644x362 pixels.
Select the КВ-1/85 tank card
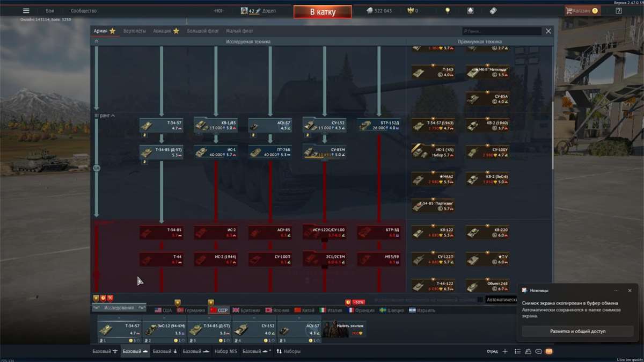pyautogui.click(x=216, y=126)
